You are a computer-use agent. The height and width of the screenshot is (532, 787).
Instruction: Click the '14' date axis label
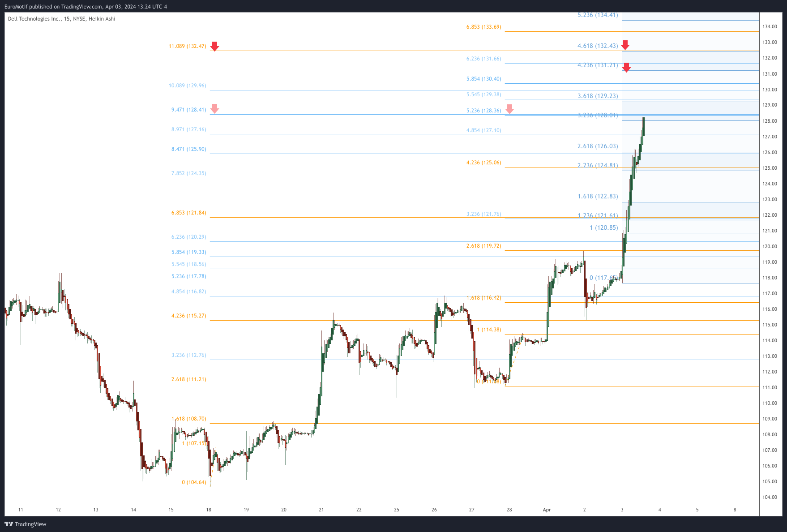click(133, 510)
